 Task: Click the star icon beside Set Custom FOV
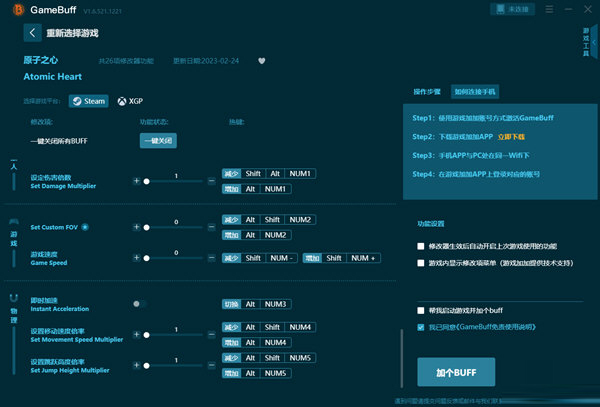click(84, 227)
